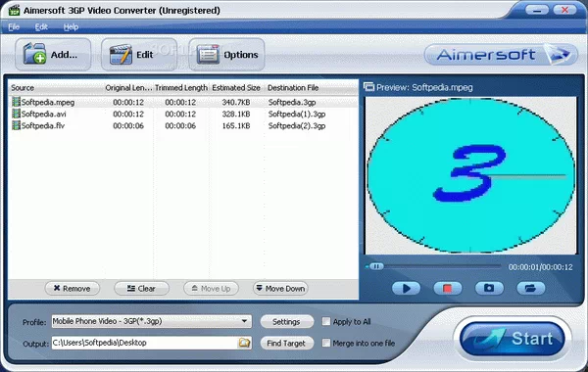Open the Help menu
This screenshot has height=372, width=588.
[x=71, y=27]
